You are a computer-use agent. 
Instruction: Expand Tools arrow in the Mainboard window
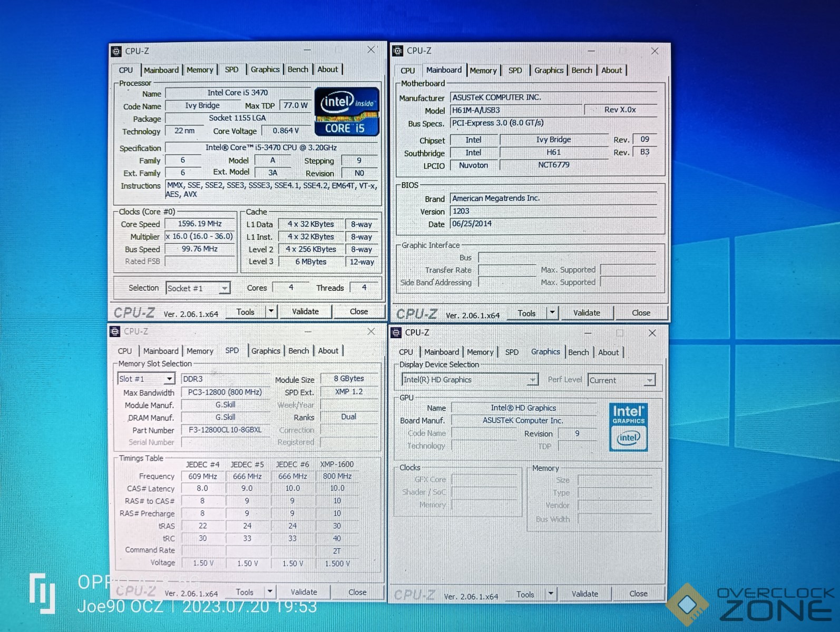tap(552, 312)
